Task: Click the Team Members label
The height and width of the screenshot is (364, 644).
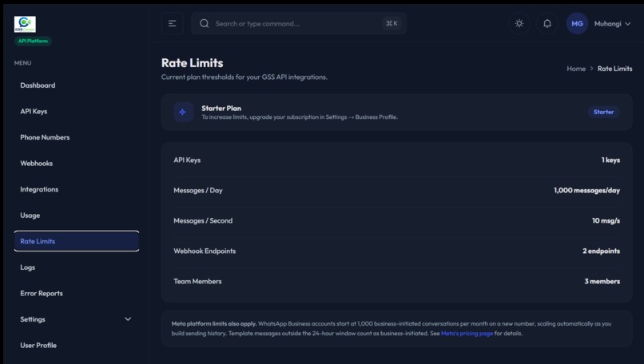Action: click(197, 282)
